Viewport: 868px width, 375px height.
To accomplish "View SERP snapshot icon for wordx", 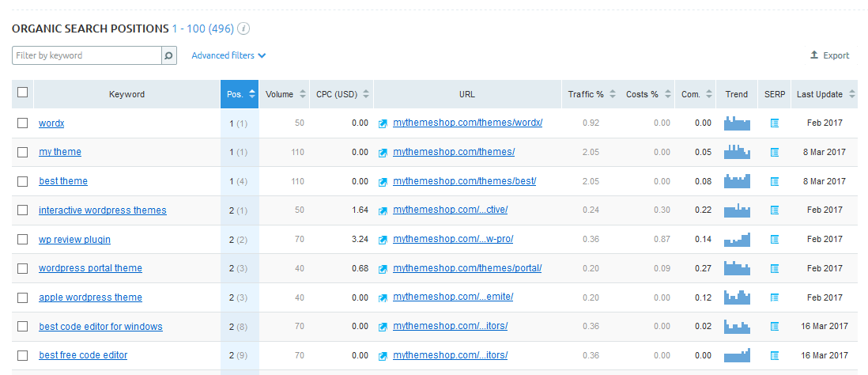I will 775,123.
